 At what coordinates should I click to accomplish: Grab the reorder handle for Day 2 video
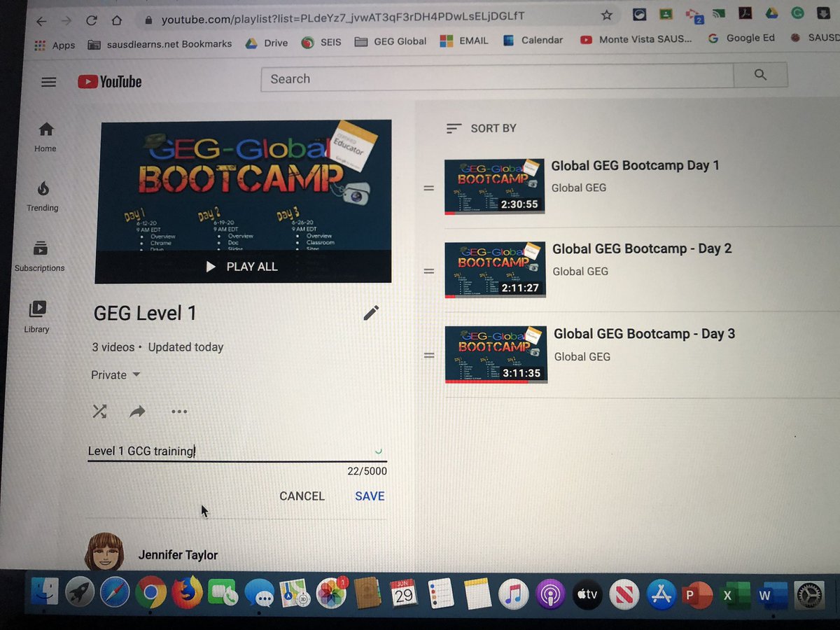click(x=429, y=272)
